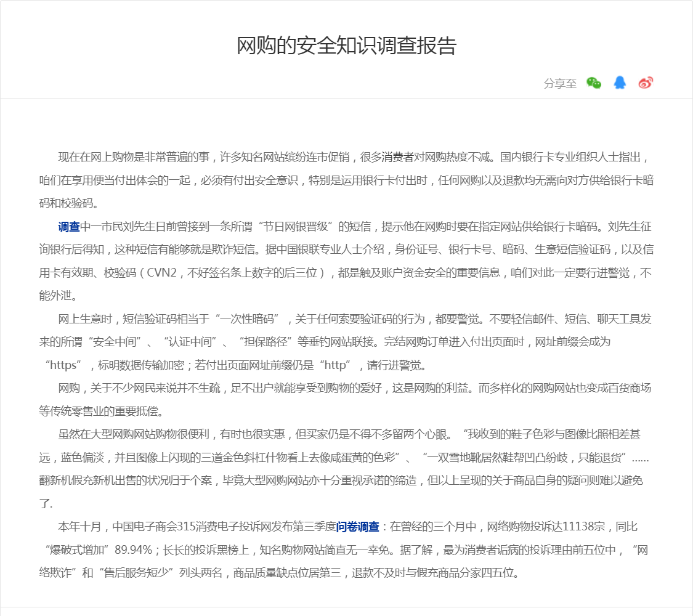This screenshot has width=693, height=616.
Task: Click the title 网购的安全知识调查报告
Action: (346, 46)
